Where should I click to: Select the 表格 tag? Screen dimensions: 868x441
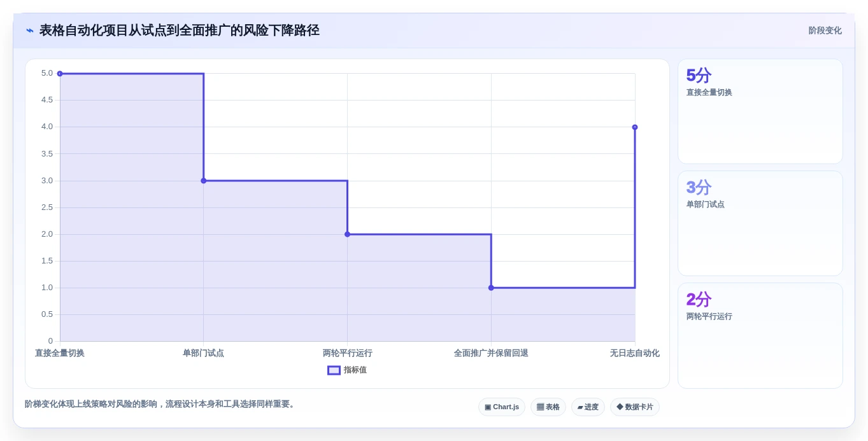point(548,407)
